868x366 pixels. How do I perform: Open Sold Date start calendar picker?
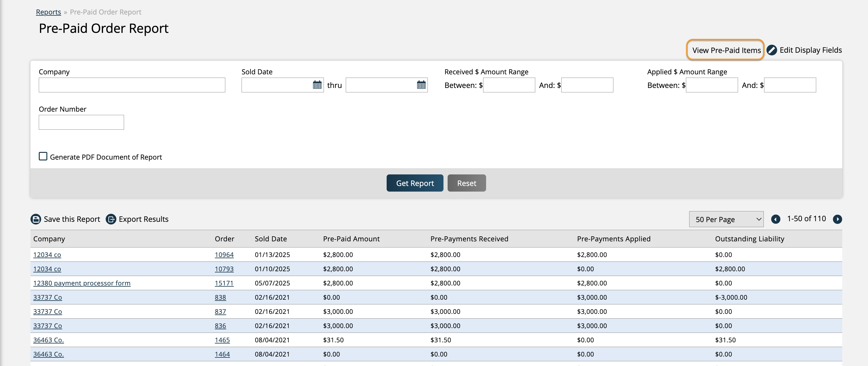point(317,85)
